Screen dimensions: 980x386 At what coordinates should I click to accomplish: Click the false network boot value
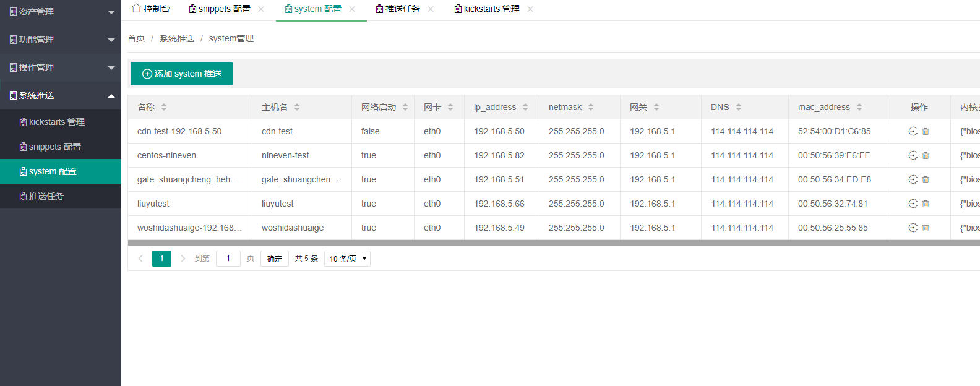pyautogui.click(x=371, y=131)
